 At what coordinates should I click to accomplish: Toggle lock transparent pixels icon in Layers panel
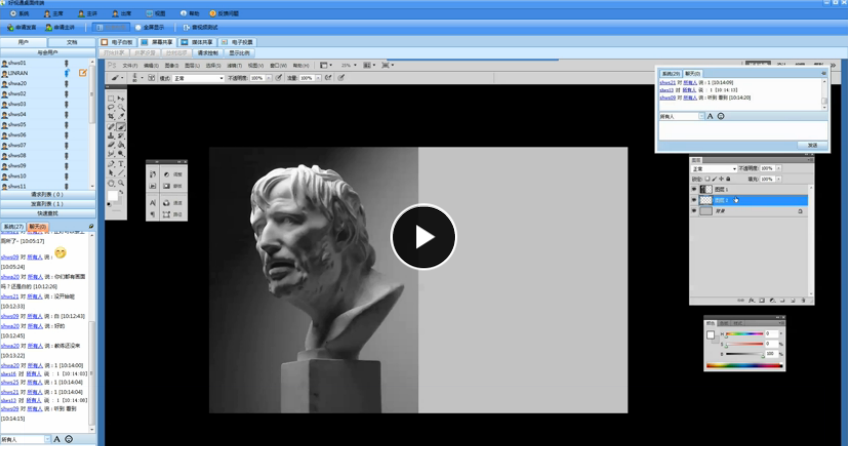coord(707,179)
